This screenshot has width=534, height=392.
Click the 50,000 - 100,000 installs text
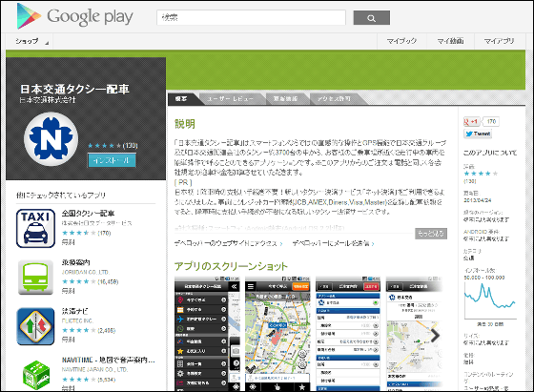[484, 278]
